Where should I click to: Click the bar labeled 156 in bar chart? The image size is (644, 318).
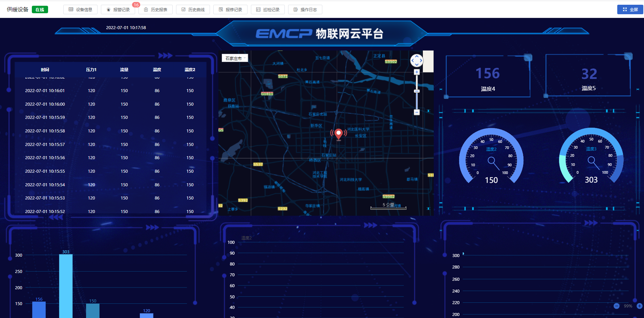[x=39, y=310]
